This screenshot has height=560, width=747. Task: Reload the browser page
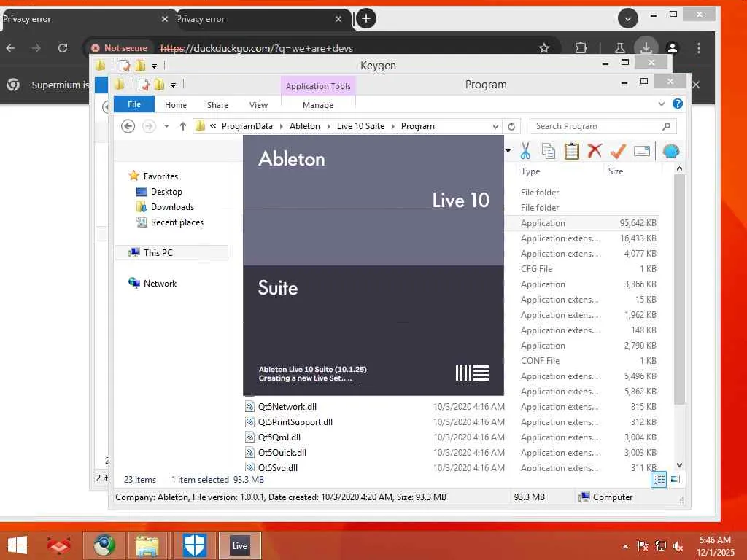[x=63, y=48]
